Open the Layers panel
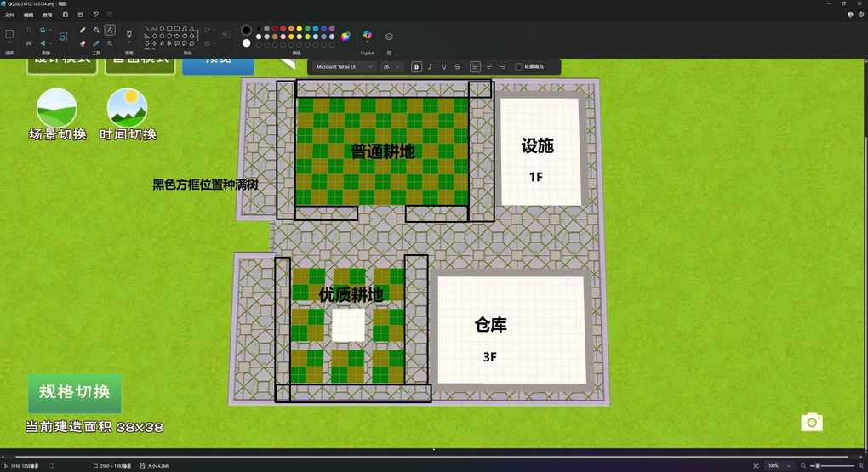Viewport: 868px width, 472px height. 389,37
